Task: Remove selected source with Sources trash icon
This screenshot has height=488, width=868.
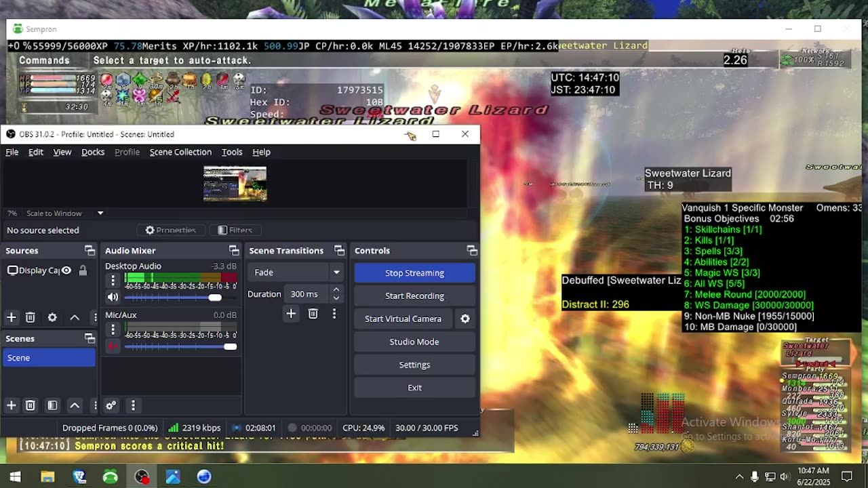Action: click(x=31, y=317)
